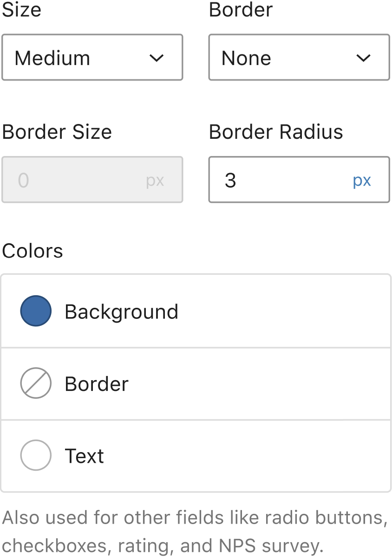Click the Colors section heading
Viewport: 392px width, 558px height.
(x=33, y=251)
